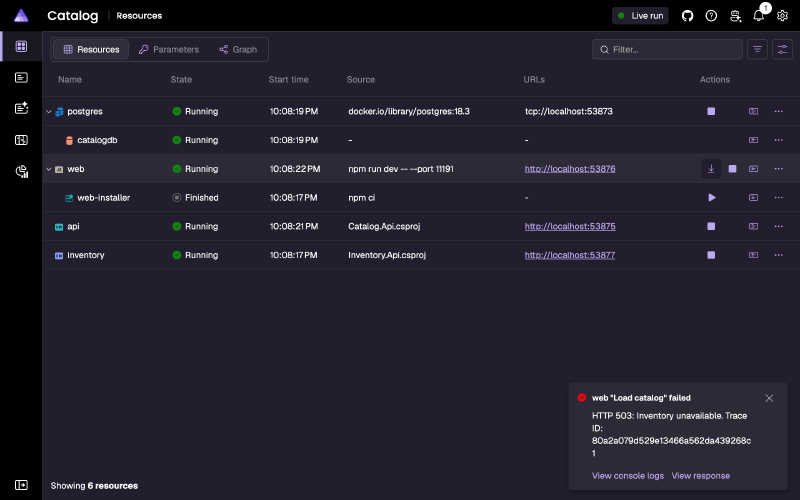Open more actions for postgres
800x500 pixels.
(779, 111)
